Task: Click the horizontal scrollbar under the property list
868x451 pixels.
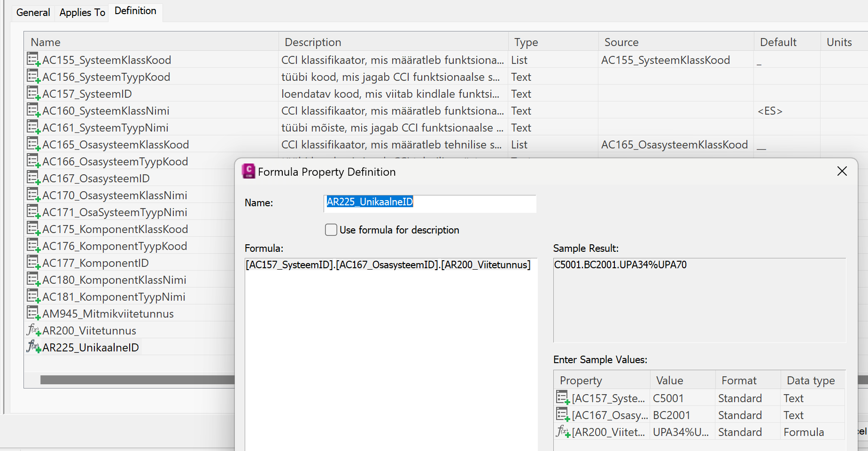Action: click(x=137, y=380)
